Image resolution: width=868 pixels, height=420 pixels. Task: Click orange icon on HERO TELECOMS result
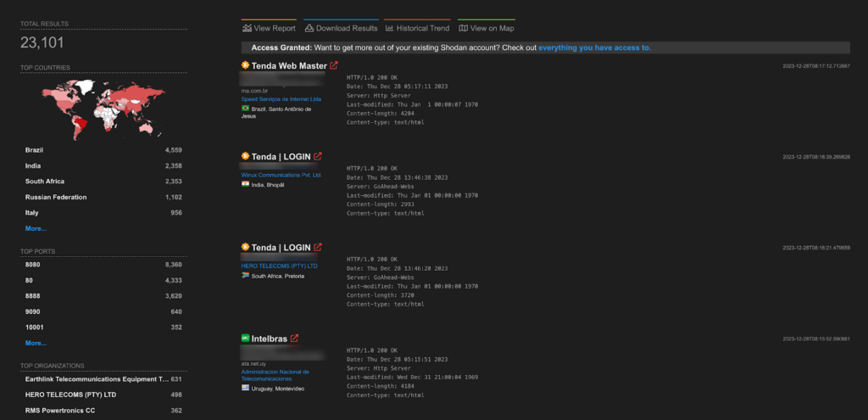click(245, 247)
